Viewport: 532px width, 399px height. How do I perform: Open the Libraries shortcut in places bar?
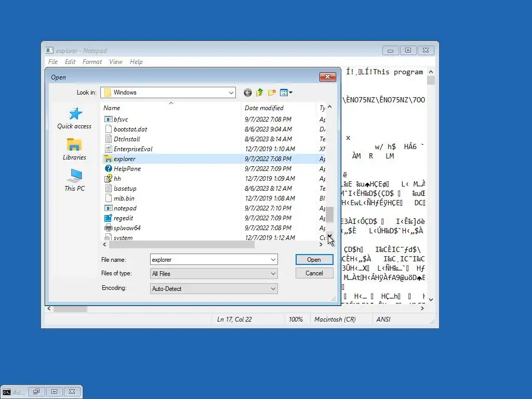point(74,149)
